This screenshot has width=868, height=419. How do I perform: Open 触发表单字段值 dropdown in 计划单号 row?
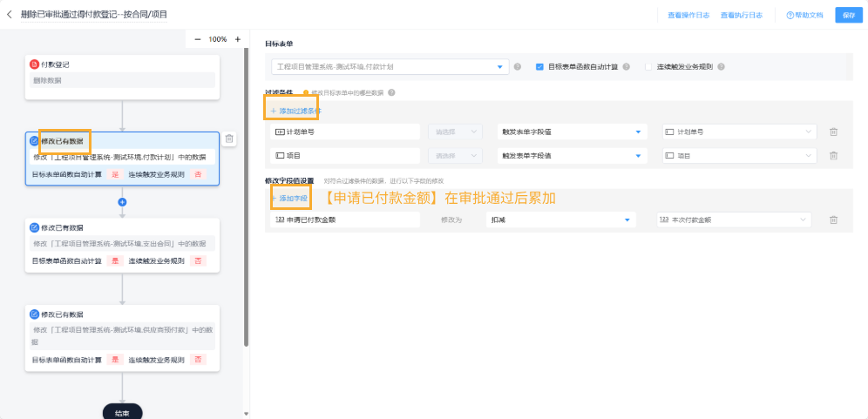coord(572,132)
